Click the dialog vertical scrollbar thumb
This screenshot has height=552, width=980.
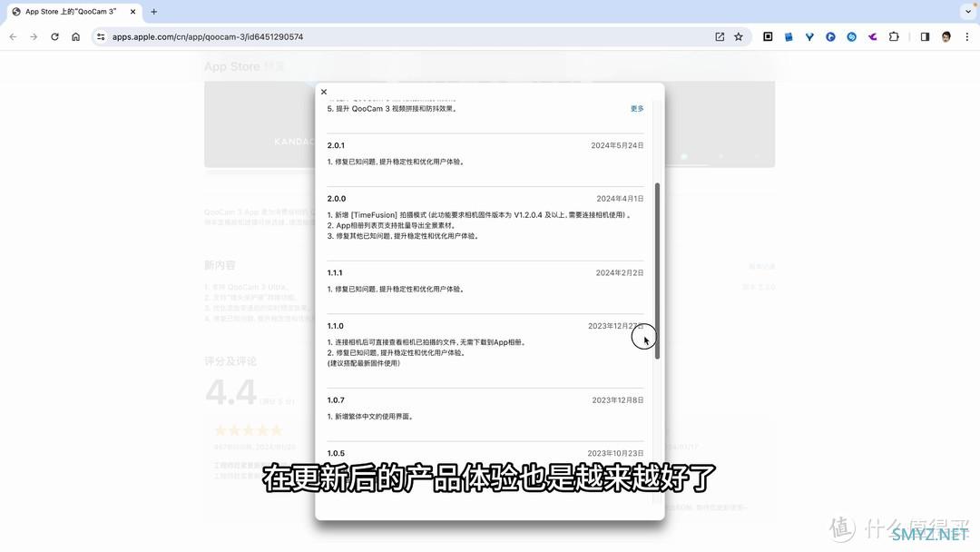click(x=657, y=271)
